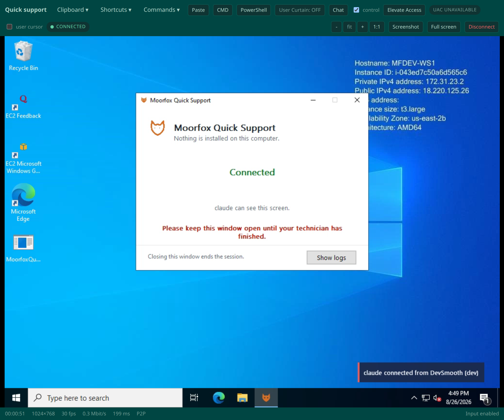Open the taskbar clock showing 4:49 PM
Viewport: 504px width, 420px height.
tap(458, 398)
